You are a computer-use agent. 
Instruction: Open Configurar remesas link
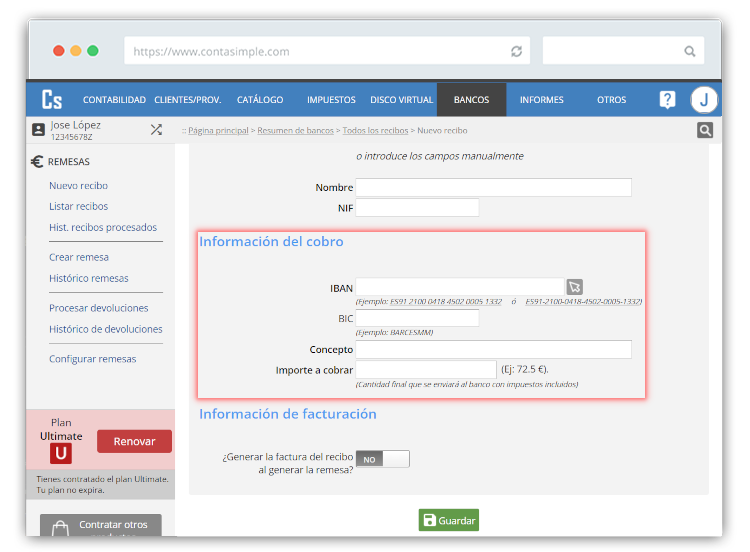coord(92,359)
